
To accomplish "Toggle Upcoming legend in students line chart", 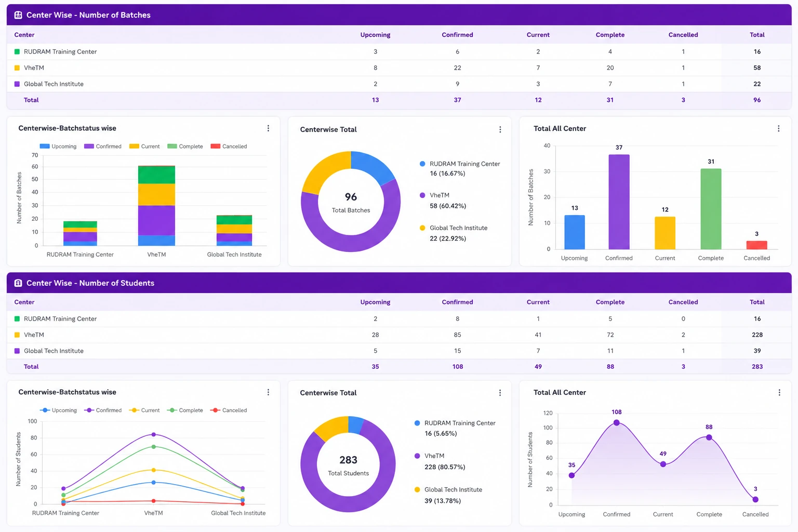I will click(58, 410).
